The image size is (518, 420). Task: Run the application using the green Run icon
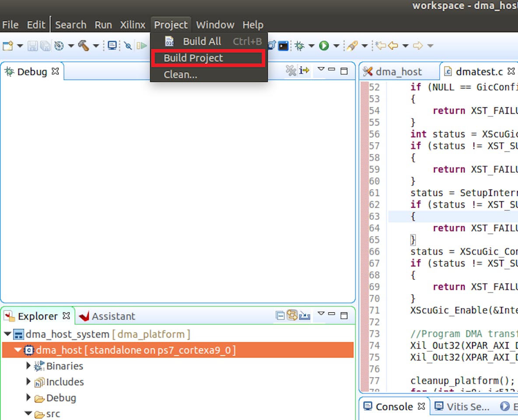pyautogui.click(x=324, y=45)
